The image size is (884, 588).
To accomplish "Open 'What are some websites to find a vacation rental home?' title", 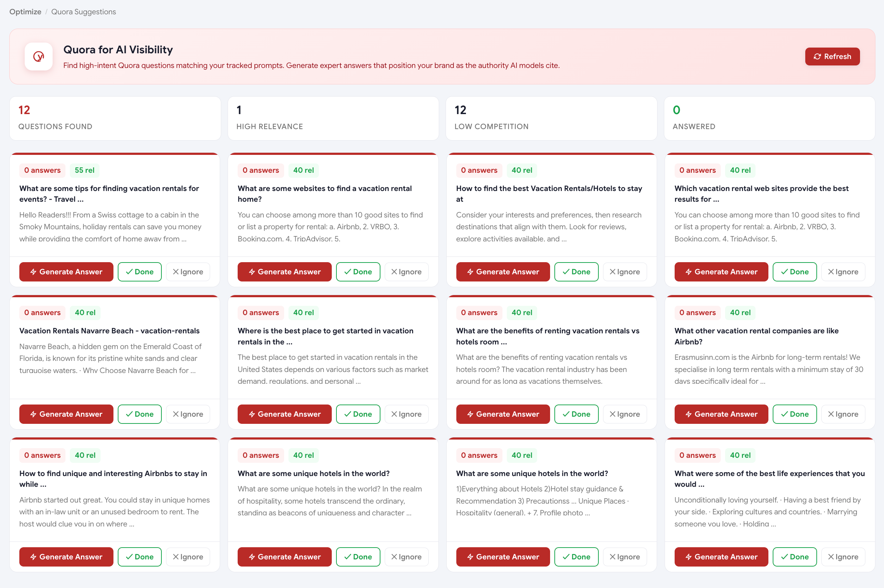I will (x=325, y=194).
